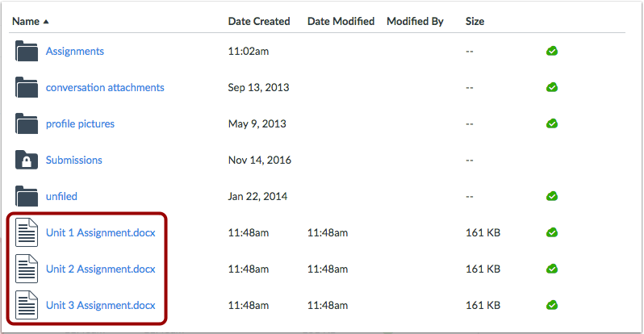Toggle published status of unfiled folder
Image resolution: width=644 pixels, height=334 pixels.
552,196
